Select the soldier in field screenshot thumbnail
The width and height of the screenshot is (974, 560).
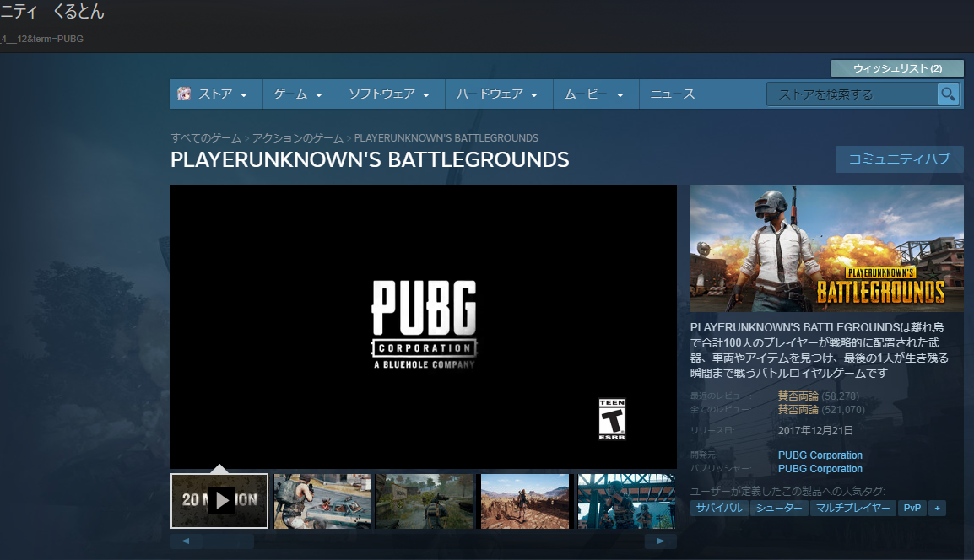425,501
